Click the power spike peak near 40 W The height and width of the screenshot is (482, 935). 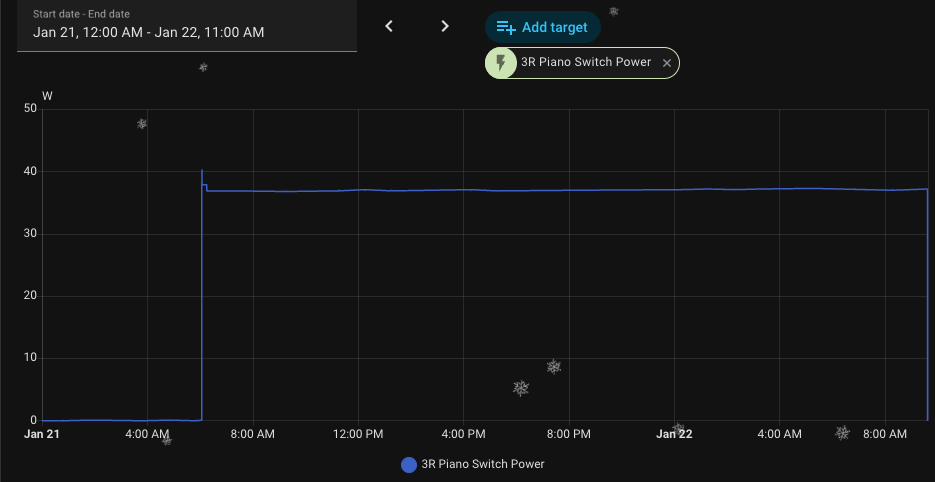202,171
